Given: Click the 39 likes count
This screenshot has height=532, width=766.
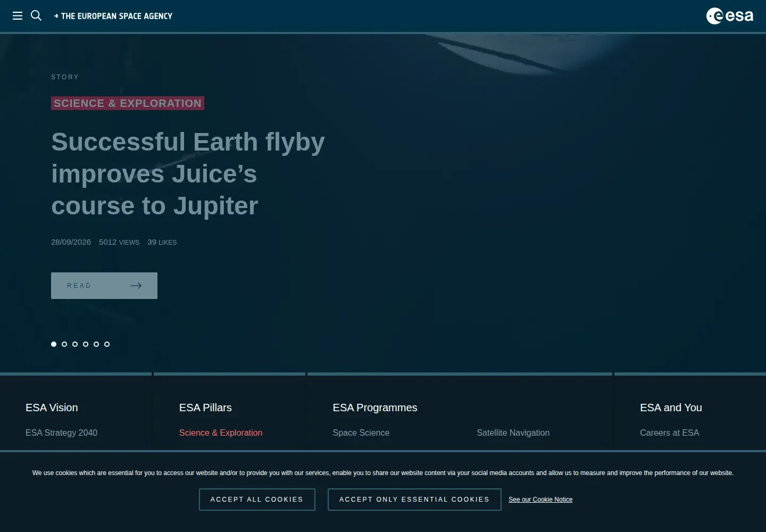Looking at the screenshot, I should pyautogui.click(x=162, y=242).
